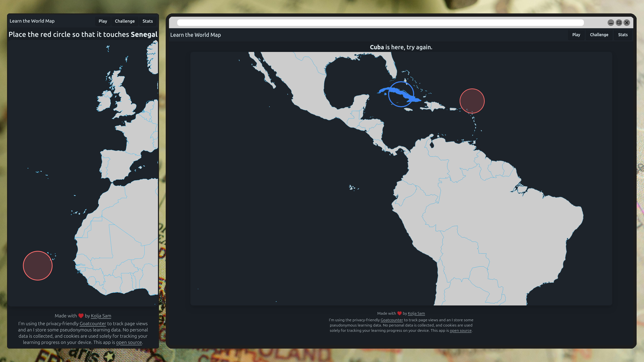The height and width of the screenshot is (362, 644).
Task: Click the heart icon in the left window footer
Action: [80, 315]
